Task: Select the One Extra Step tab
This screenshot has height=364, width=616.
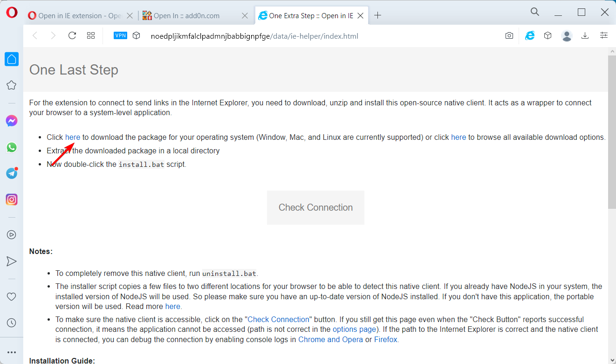Action: click(311, 15)
